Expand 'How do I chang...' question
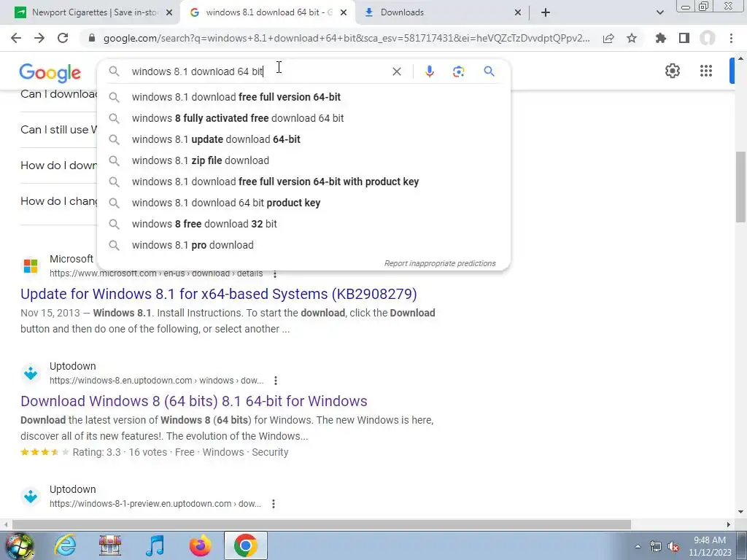747x560 pixels. click(x=58, y=201)
